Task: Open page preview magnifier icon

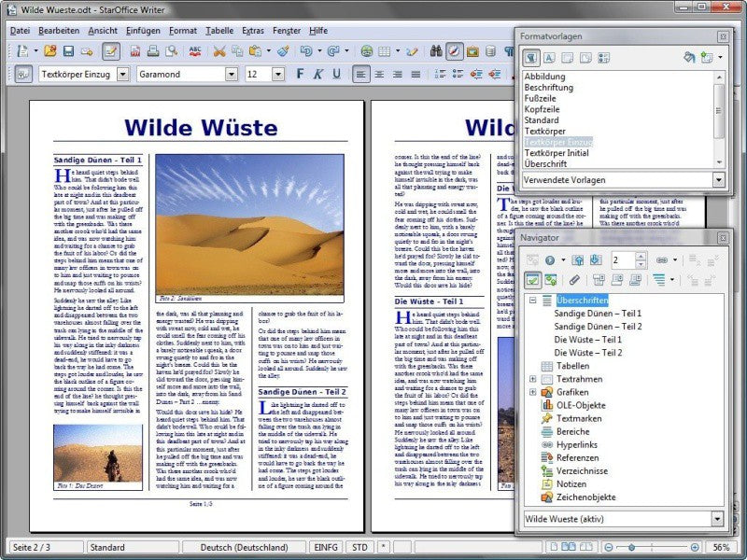Action: [171, 51]
